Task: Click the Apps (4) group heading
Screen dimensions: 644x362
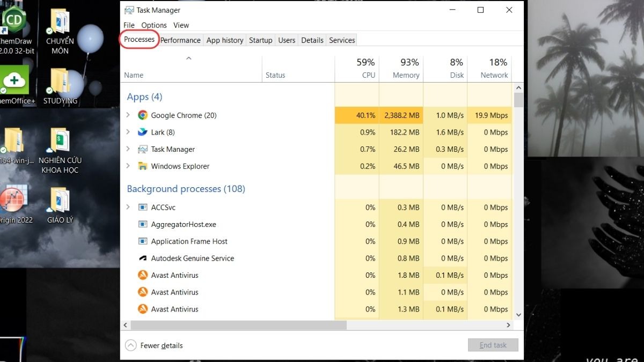Action: (144, 97)
